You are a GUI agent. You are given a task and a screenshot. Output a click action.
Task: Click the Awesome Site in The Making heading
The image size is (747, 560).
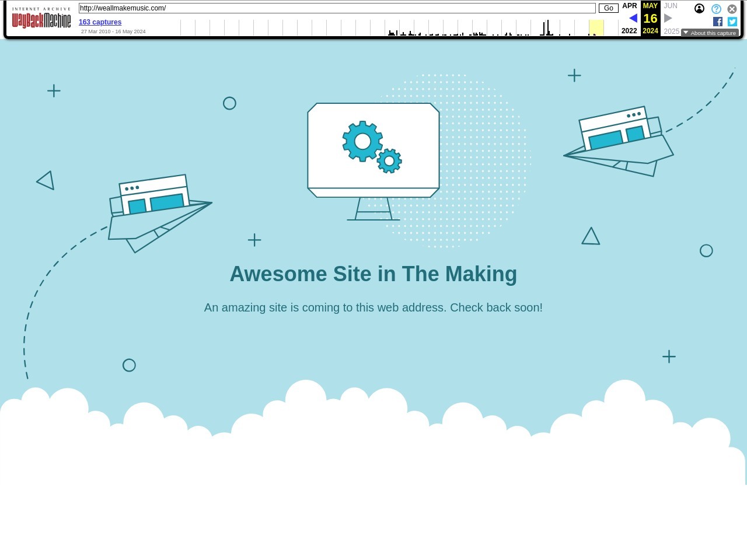pyautogui.click(x=373, y=274)
